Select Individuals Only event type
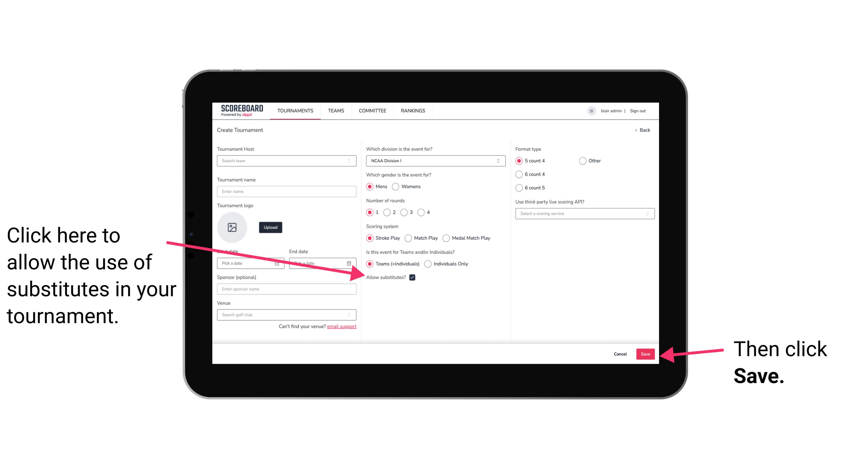Screen dimensions: 868x467 [428, 264]
